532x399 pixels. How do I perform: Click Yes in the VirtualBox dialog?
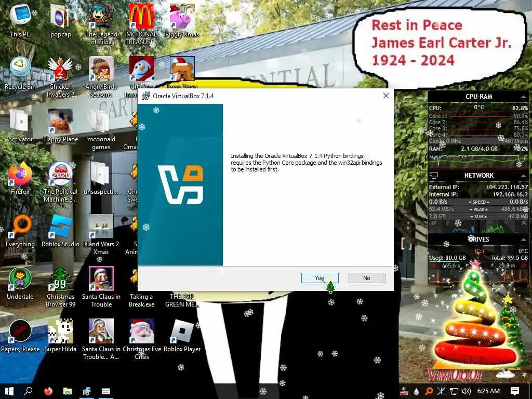320,278
